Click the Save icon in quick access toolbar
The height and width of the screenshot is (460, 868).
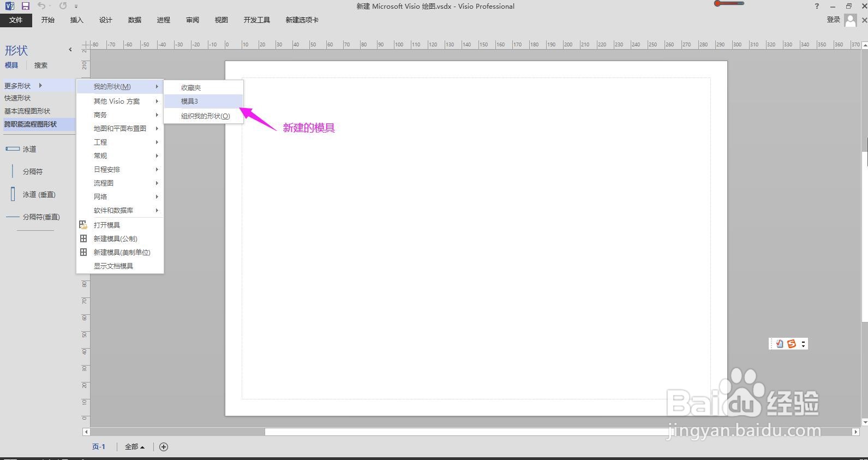click(25, 6)
